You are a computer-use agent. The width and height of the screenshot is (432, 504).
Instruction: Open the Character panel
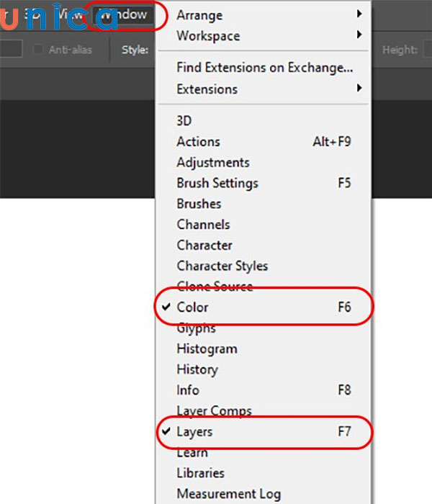pos(204,246)
